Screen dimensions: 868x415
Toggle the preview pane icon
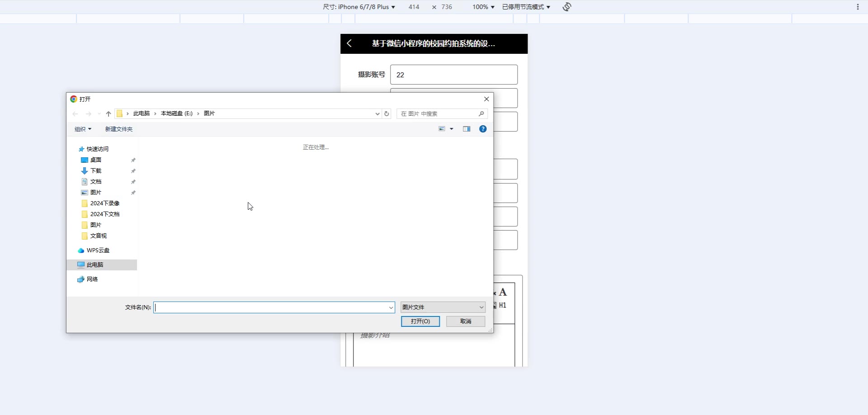(467, 129)
